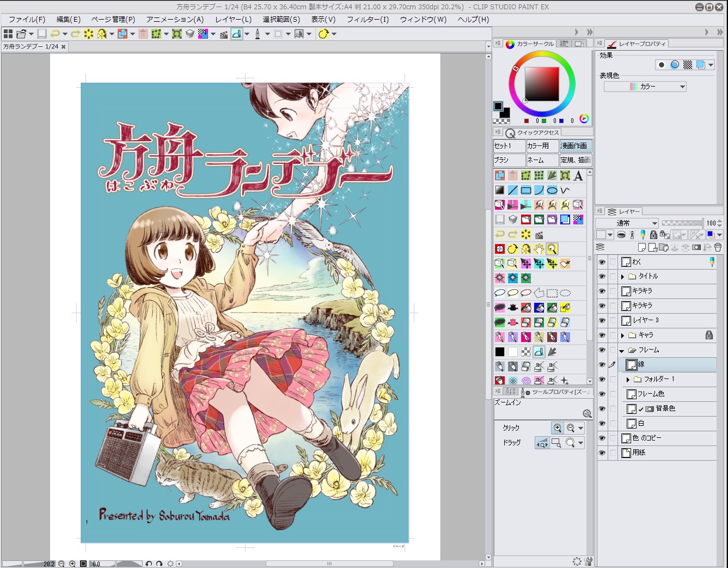Hide the 用紙 paper layer
Screen dimensions: 728x568
pos(602,453)
